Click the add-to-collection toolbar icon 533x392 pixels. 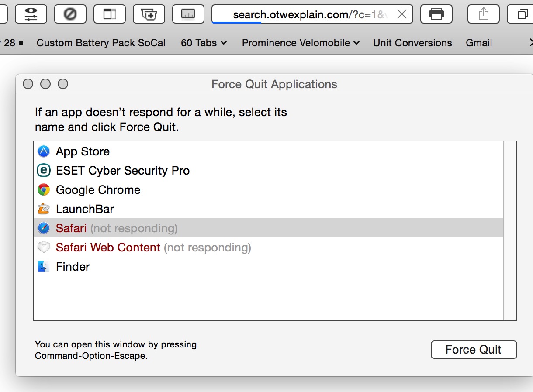click(149, 14)
